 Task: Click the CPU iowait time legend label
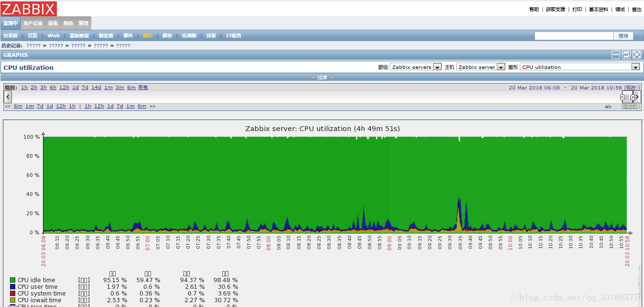tap(40, 300)
